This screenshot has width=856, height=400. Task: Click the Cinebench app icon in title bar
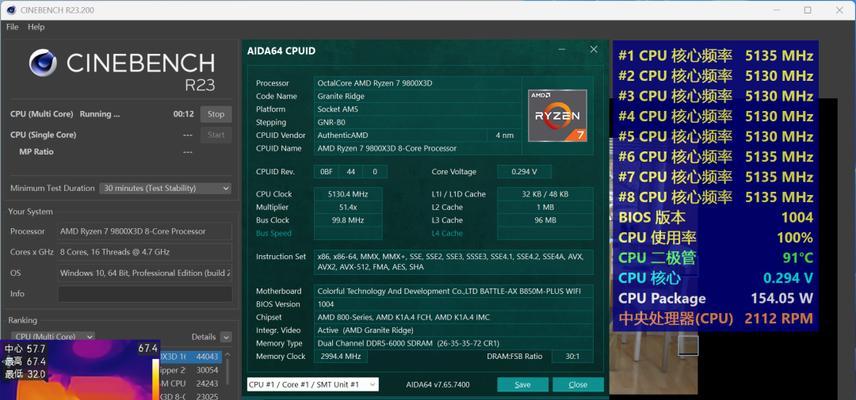[x=11, y=10]
